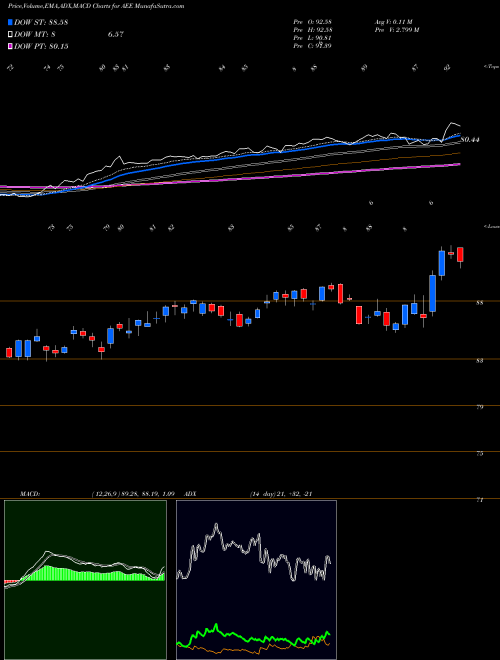The width and height of the screenshot is (500, 660).
Task: Click the magenta DOW PT legend swatch
Action: 10,46
